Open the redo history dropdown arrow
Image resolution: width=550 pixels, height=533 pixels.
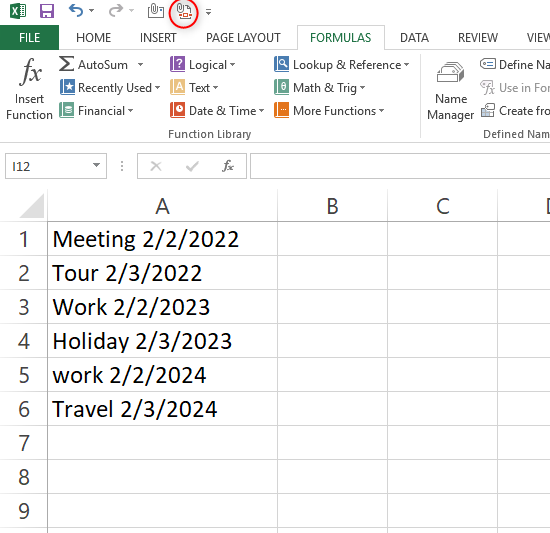[132, 11]
